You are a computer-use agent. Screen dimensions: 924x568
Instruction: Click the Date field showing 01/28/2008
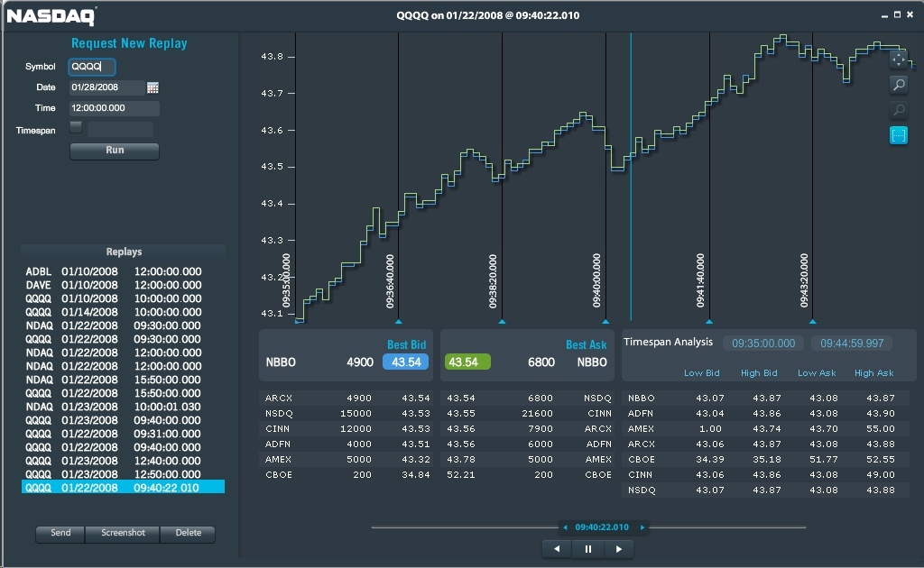(x=106, y=87)
